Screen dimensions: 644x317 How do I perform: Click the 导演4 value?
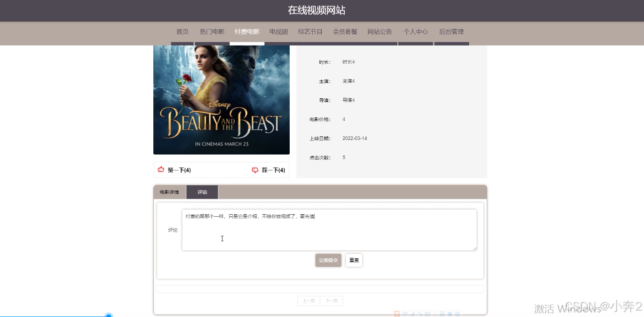(x=349, y=100)
